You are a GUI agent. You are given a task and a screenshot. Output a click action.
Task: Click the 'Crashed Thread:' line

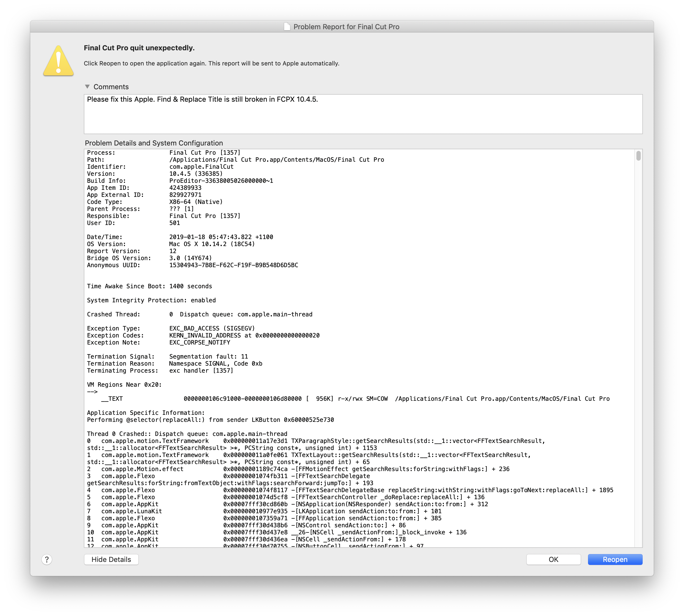click(x=200, y=314)
